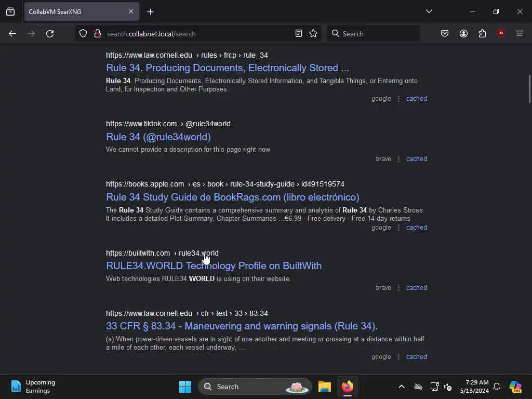This screenshot has width=532, height=399.
Task: Go back to previous page
Action: [x=12, y=34]
